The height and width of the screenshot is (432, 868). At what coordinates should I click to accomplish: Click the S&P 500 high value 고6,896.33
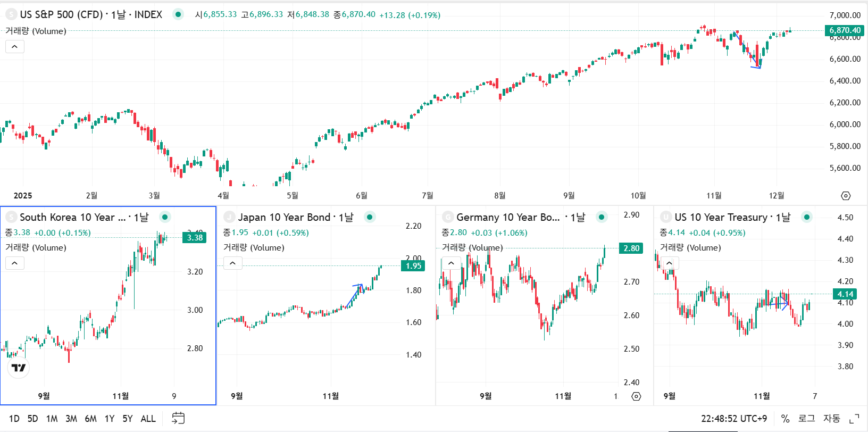pos(262,14)
